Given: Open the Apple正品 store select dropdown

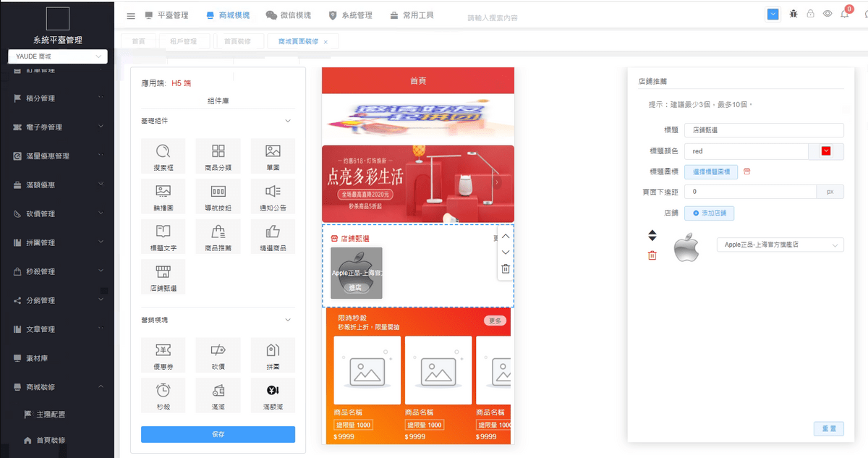Looking at the screenshot, I should [780, 245].
